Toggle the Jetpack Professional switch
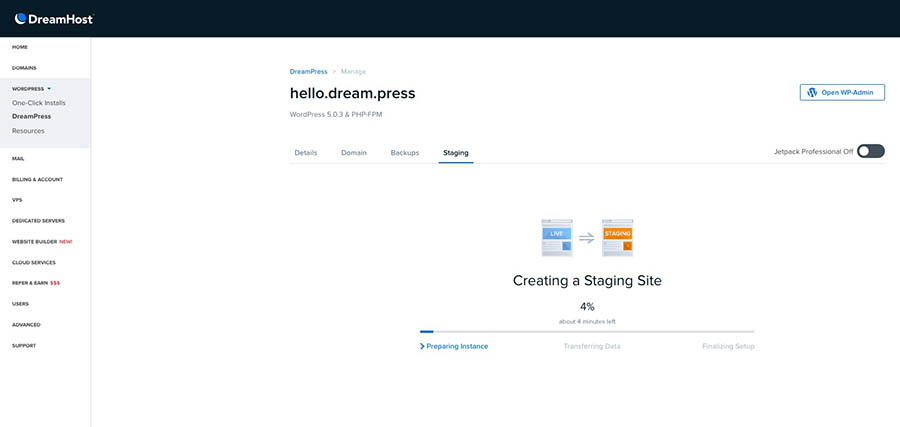 click(x=871, y=152)
